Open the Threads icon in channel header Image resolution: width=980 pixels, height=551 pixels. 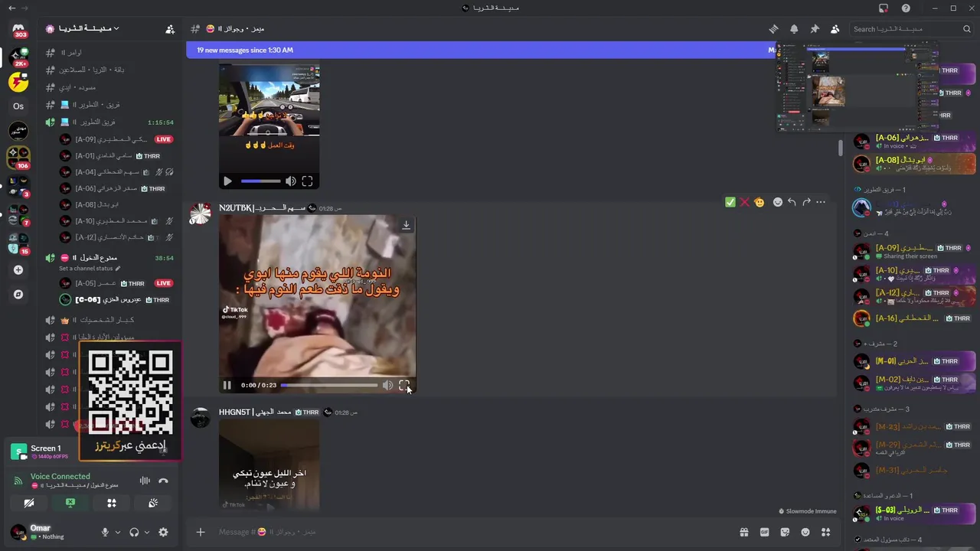coord(773,29)
